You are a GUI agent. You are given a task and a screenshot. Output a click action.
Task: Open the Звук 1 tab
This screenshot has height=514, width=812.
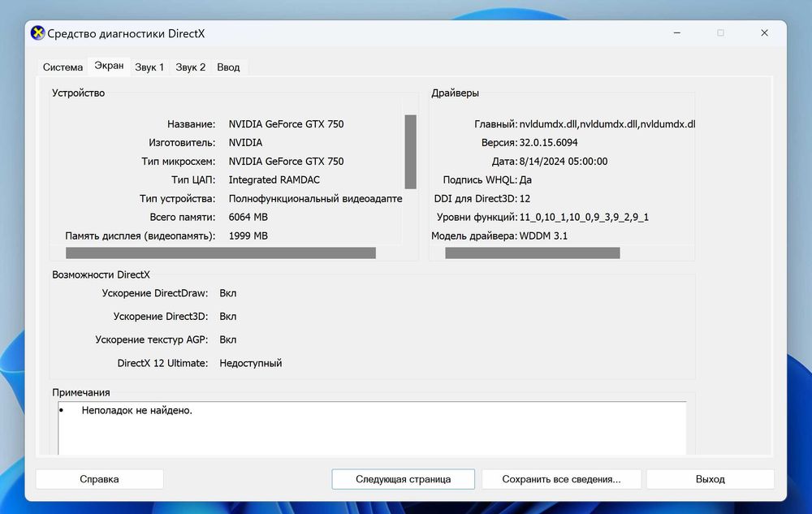coord(149,67)
